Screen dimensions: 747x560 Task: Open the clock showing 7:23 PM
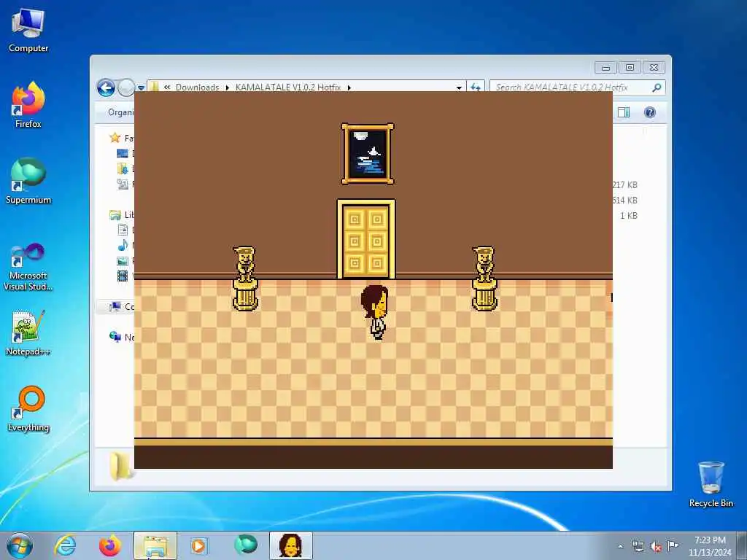pyautogui.click(x=710, y=540)
